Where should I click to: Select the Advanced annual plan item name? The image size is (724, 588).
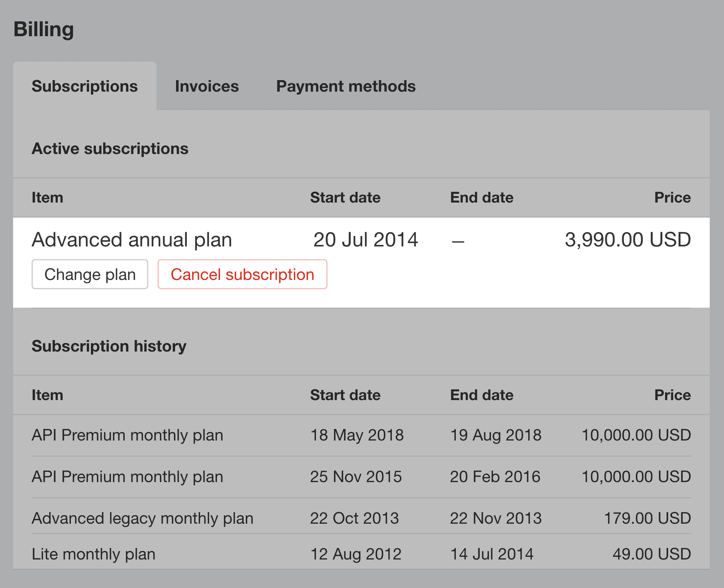pos(132,240)
